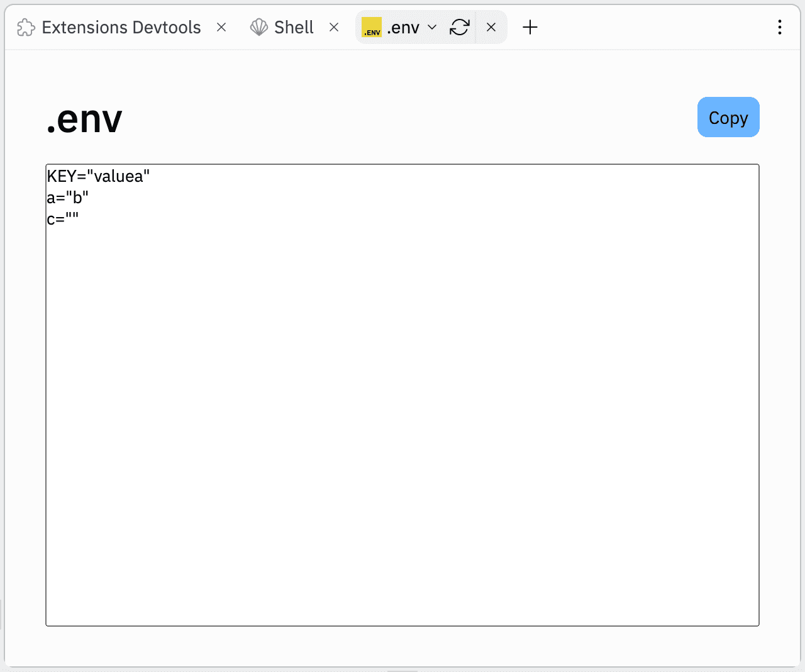
Task: Reload the .env tab with refresh icon
Action: point(460,28)
